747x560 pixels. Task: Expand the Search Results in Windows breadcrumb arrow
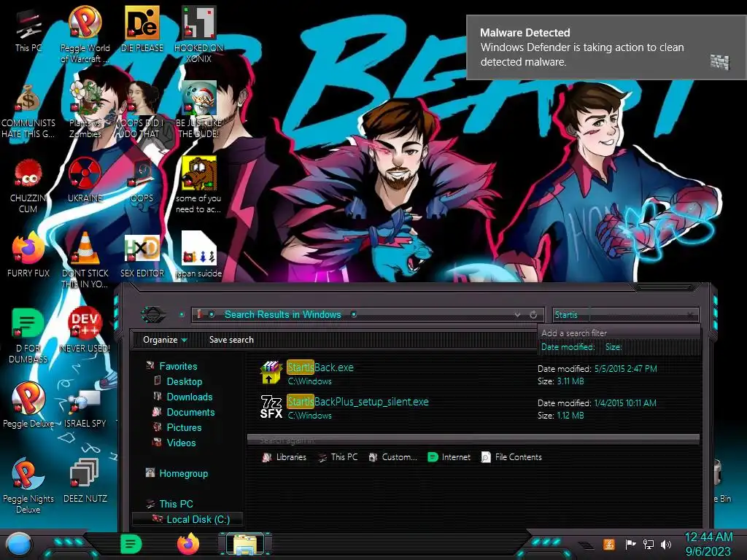pos(354,314)
